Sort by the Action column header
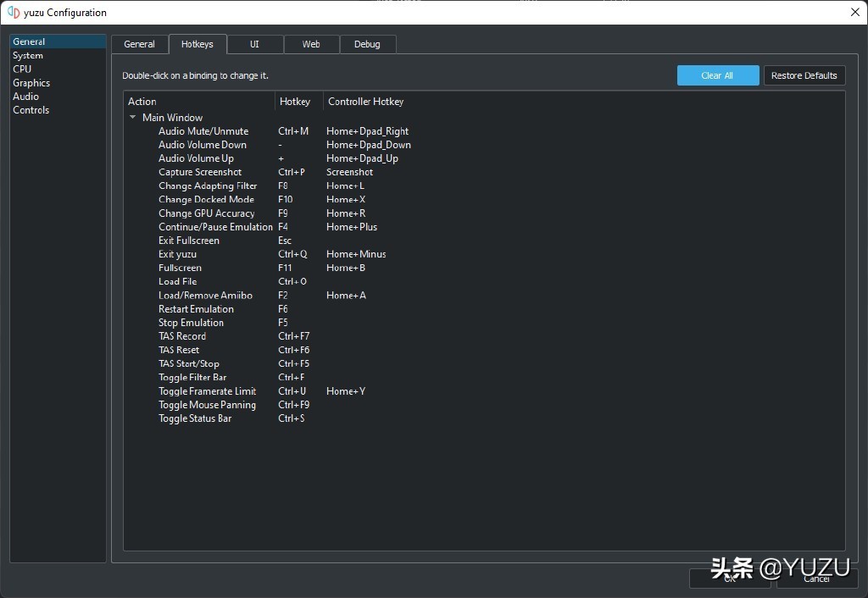Screen dimensions: 868x598 click(x=199, y=102)
